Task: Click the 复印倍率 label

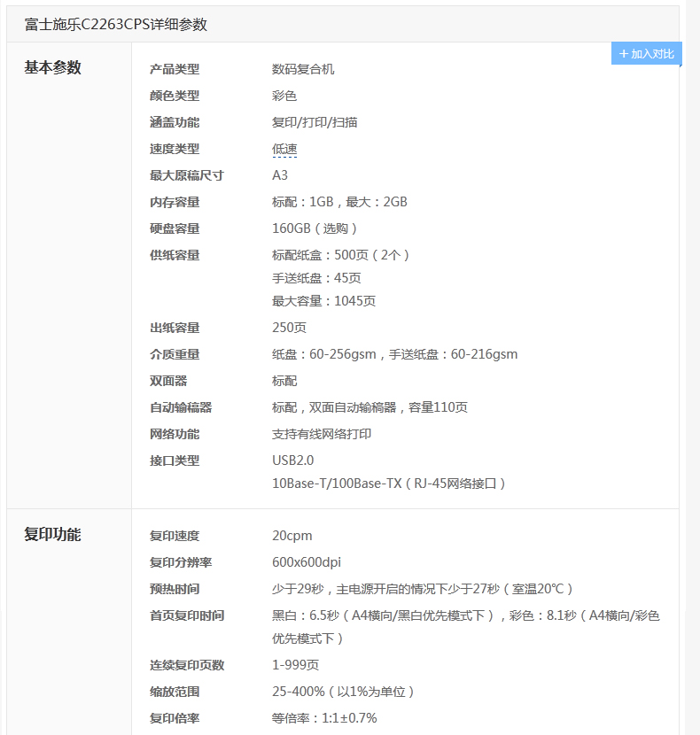Action: pyautogui.click(x=175, y=718)
